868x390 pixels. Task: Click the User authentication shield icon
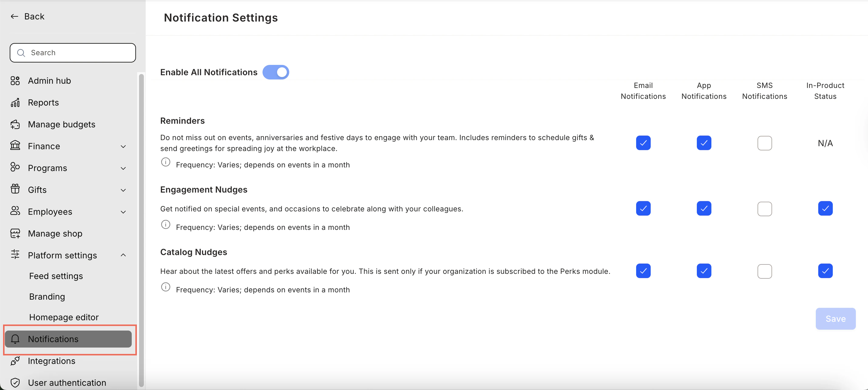(15, 383)
